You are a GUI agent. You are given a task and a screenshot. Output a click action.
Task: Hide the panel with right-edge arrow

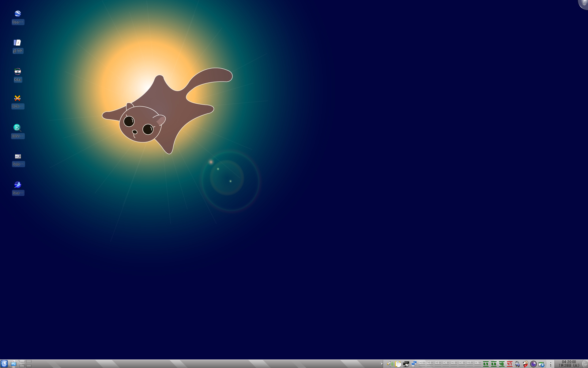click(x=585, y=364)
